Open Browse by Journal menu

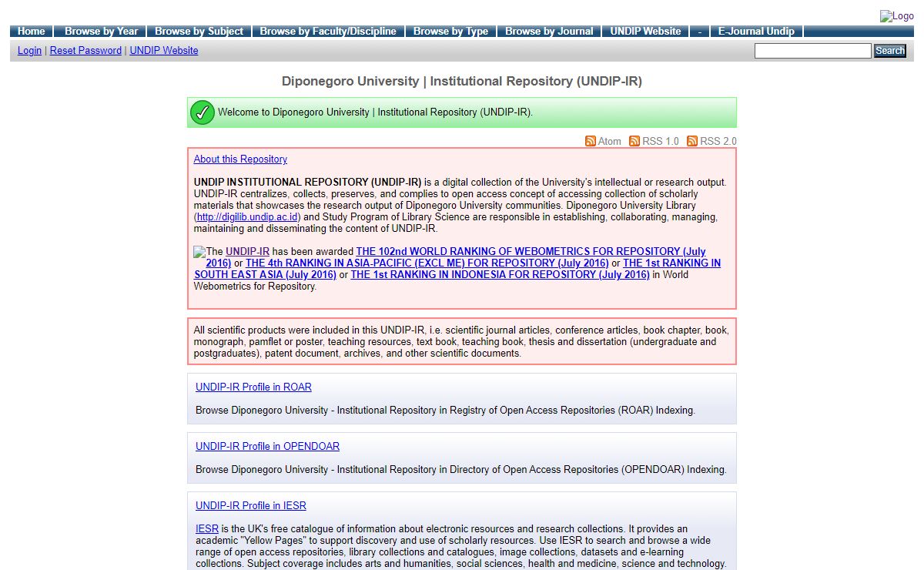(549, 32)
